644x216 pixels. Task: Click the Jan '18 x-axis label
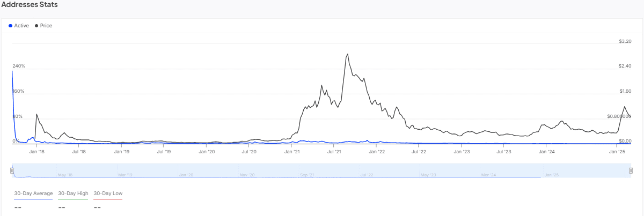click(x=37, y=152)
